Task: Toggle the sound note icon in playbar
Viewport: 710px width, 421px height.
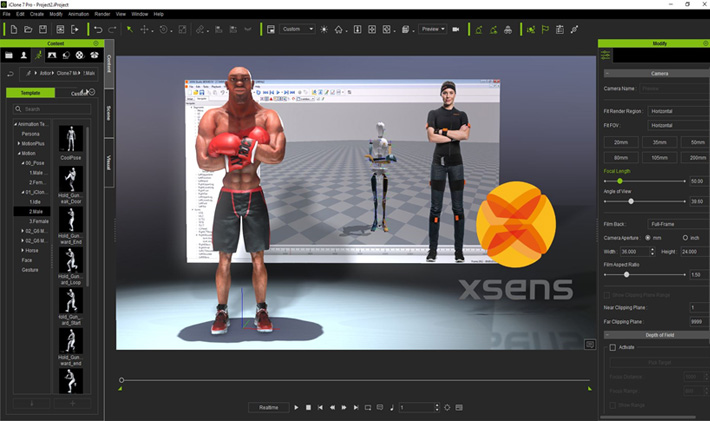Action: [x=392, y=407]
